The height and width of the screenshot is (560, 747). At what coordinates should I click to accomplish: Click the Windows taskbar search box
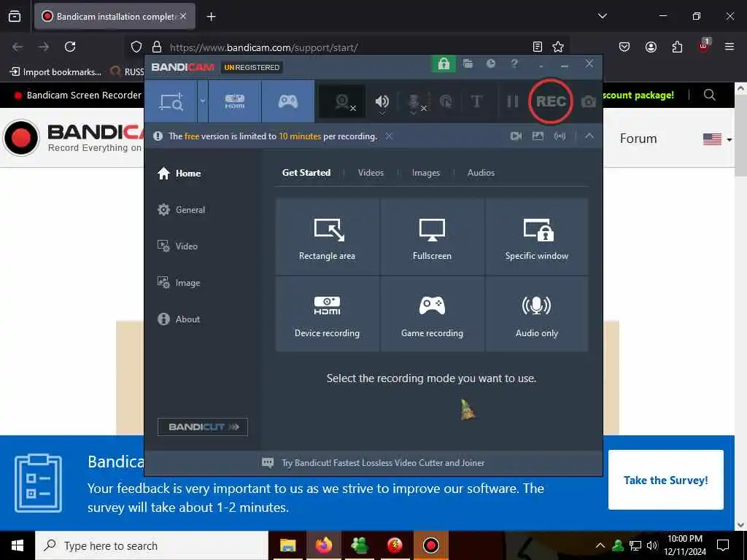(x=152, y=545)
